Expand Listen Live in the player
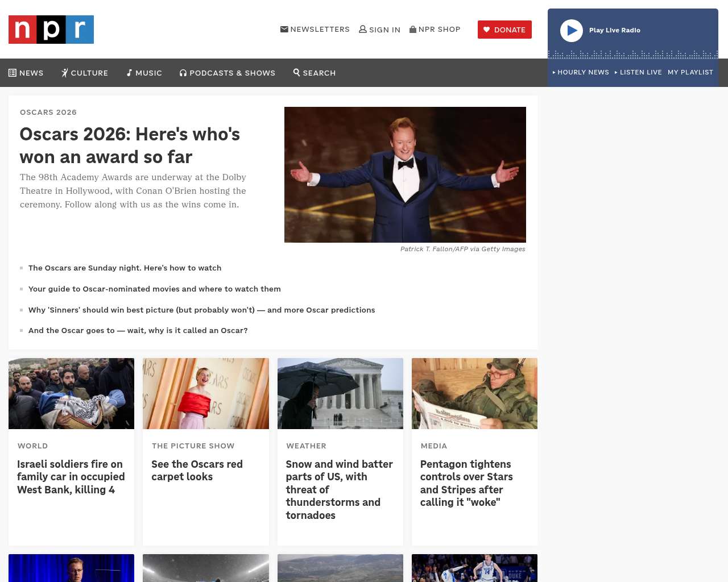 (x=638, y=72)
